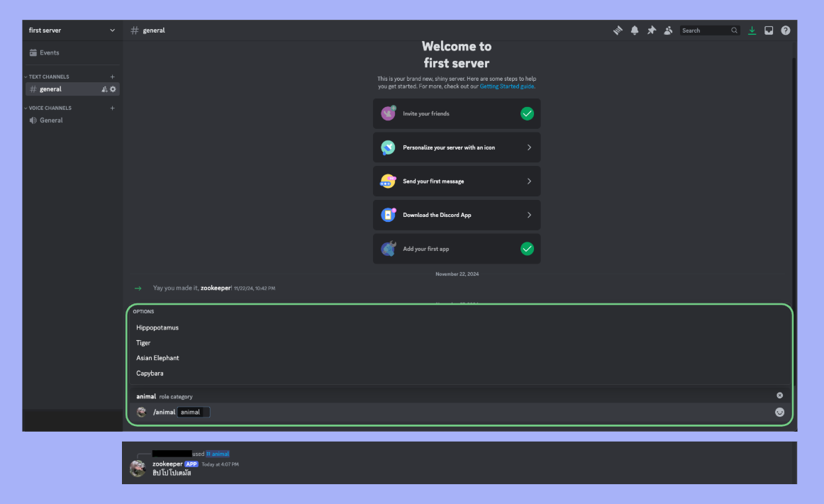Click the help question mark icon
The width and height of the screenshot is (824, 504).
click(786, 30)
